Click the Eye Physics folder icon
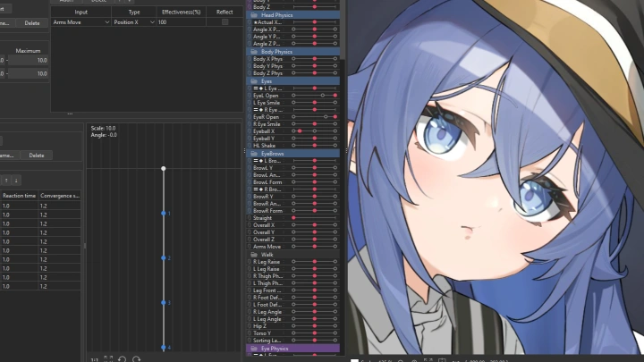Screen dimensions: 644x362 [x=254, y=349]
